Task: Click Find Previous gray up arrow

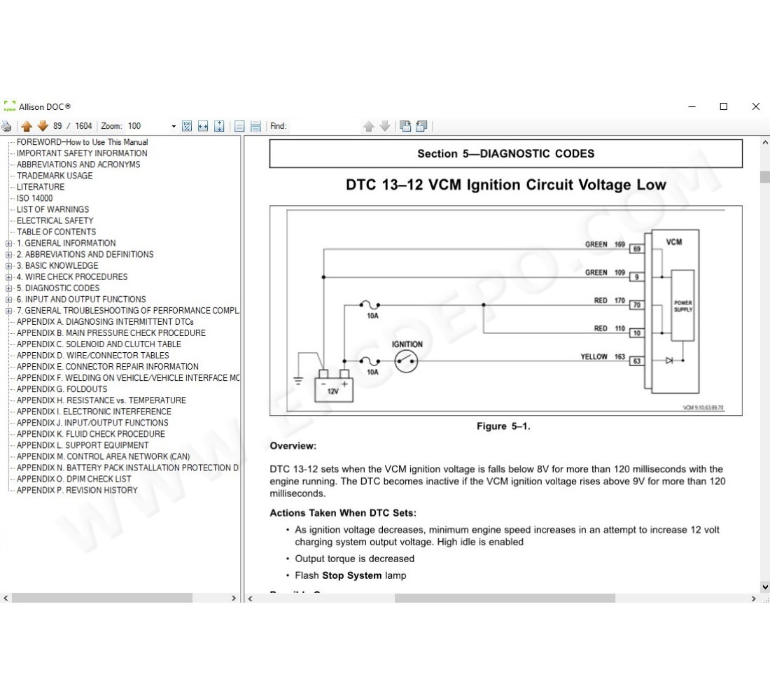Action: click(x=369, y=126)
